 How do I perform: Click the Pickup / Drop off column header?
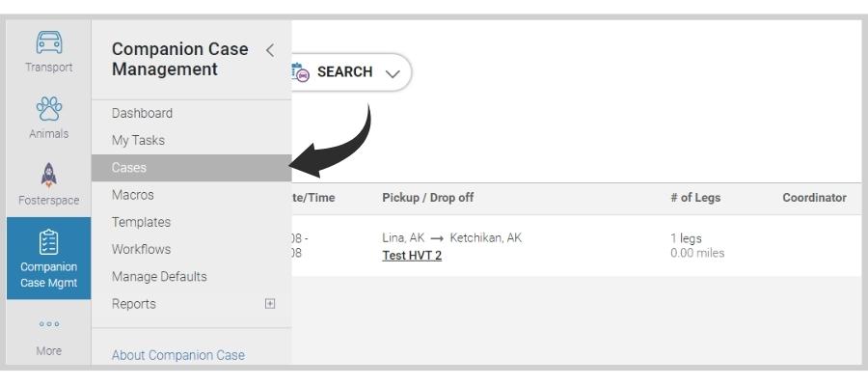(x=428, y=198)
